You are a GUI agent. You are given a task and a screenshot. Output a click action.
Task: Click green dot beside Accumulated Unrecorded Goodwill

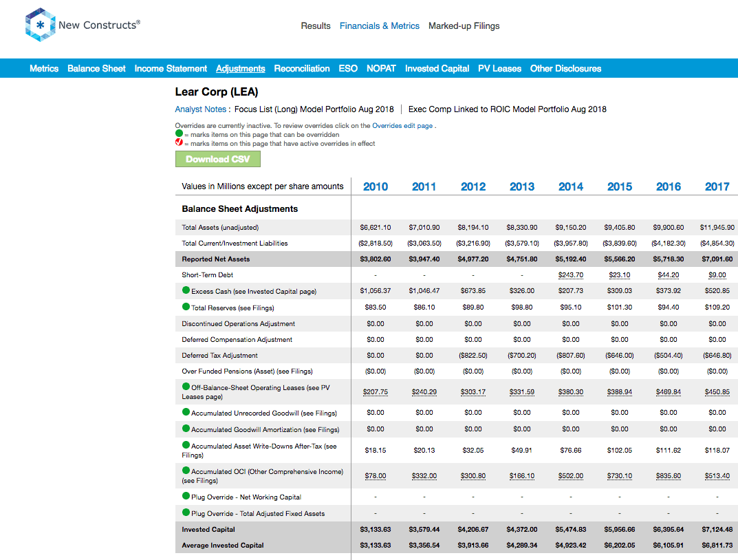coord(186,412)
